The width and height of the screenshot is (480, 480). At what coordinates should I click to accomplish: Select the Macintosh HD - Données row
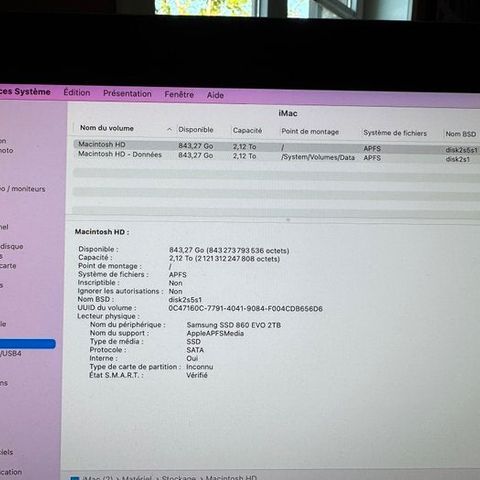(277, 156)
